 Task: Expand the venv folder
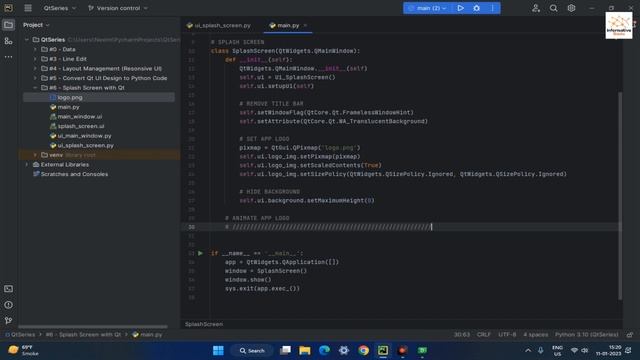click(x=36, y=155)
